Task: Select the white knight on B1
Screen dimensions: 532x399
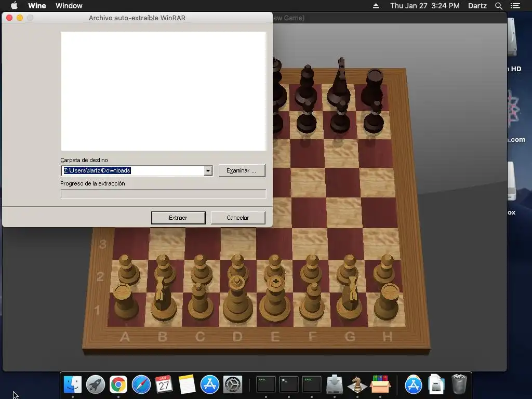Action: (x=163, y=300)
